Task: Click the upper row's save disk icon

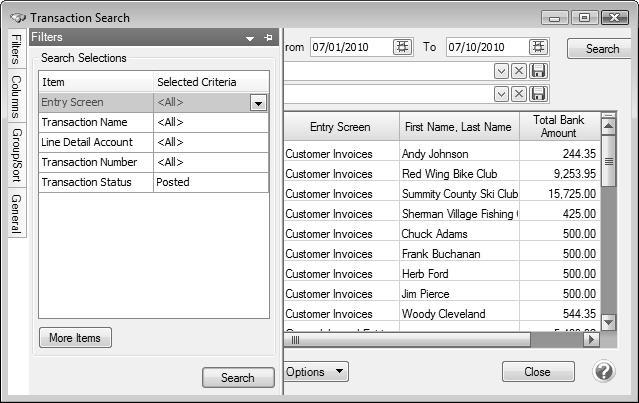Action: click(538, 71)
